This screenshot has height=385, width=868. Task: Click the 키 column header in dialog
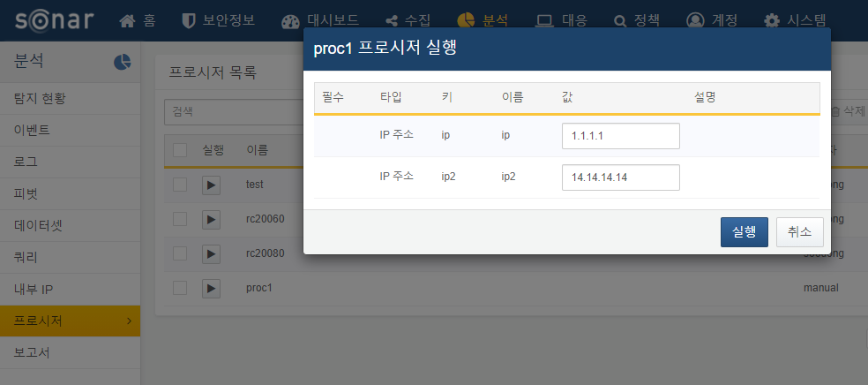[x=446, y=97]
